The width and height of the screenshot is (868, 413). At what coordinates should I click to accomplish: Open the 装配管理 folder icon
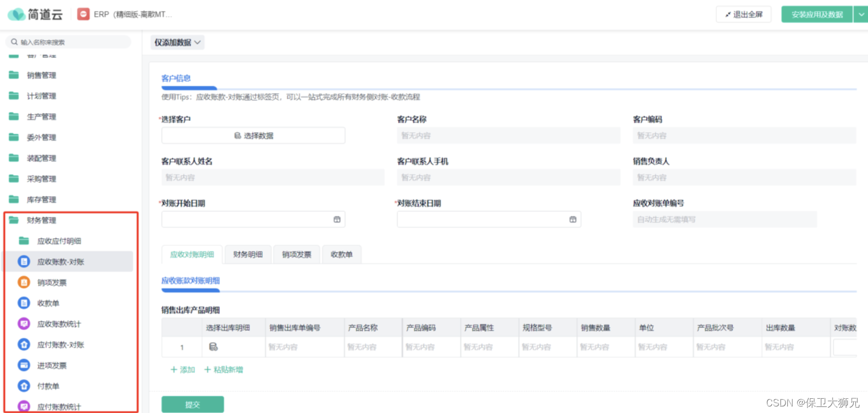point(14,158)
